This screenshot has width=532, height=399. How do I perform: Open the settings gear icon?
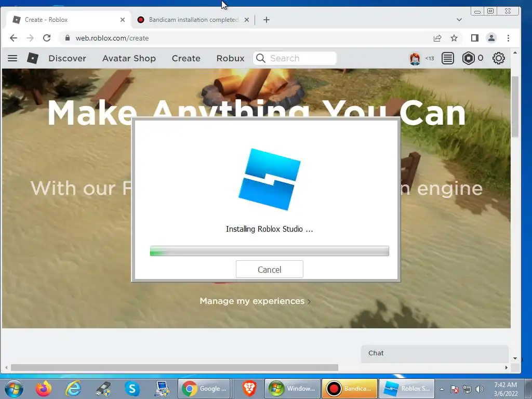(x=498, y=58)
